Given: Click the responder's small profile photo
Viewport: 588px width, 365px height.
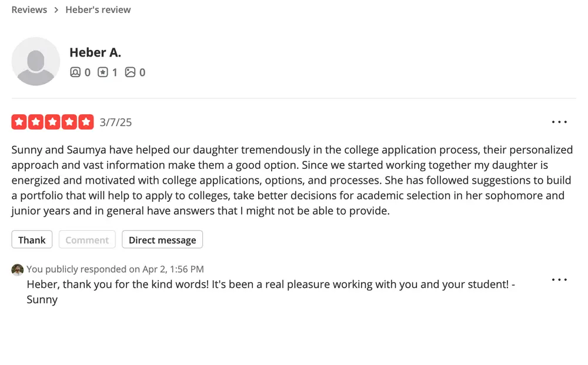Looking at the screenshot, I should (17, 270).
